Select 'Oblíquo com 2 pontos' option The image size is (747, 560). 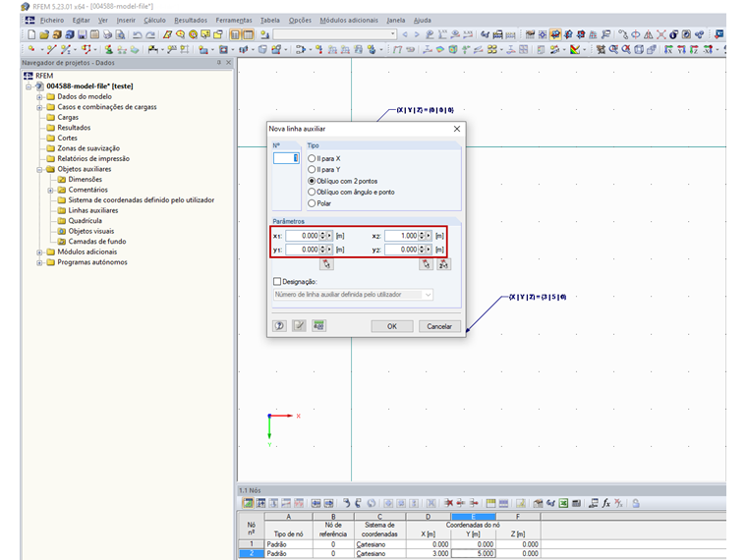point(312,181)
